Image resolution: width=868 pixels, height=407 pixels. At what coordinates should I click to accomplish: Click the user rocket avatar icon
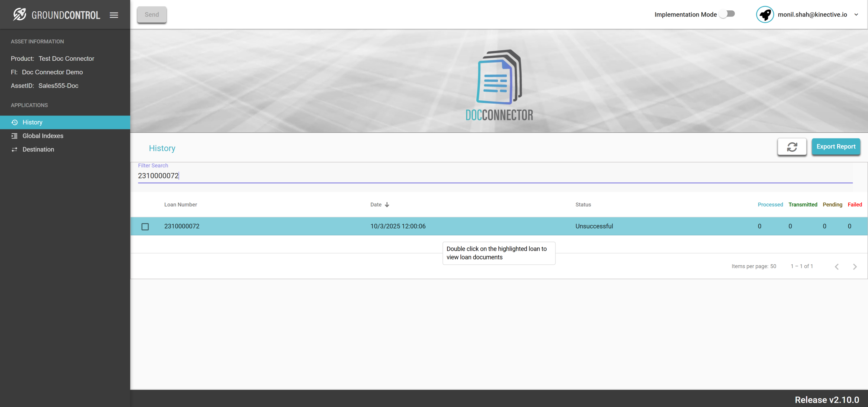pos(765,15)
